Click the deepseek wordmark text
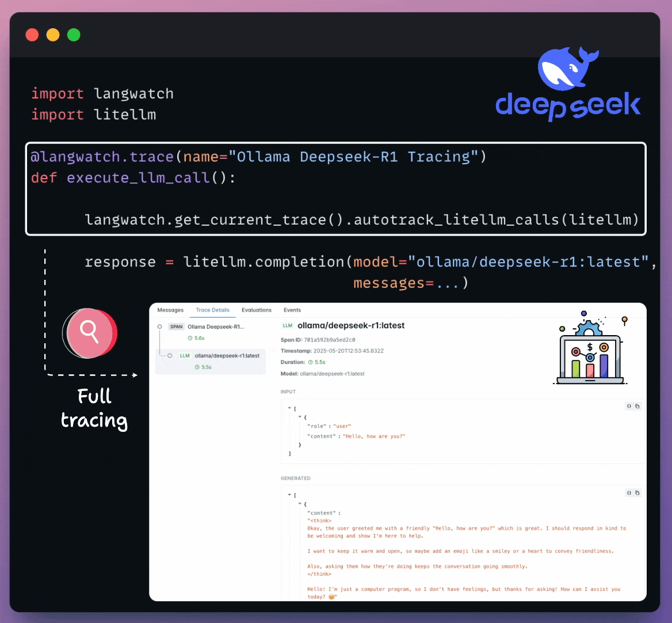Screen dimensions: 672x623 point(568,105)
